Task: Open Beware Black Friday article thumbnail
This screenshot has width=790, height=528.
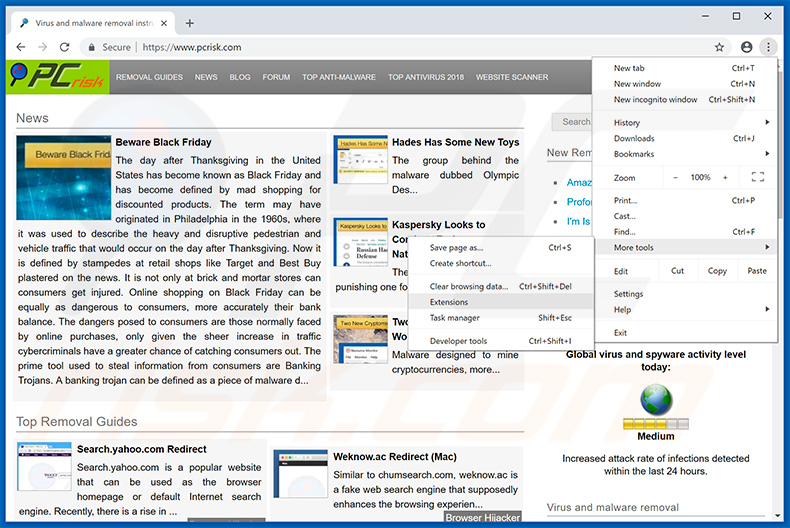Action: tap(63, 177)
